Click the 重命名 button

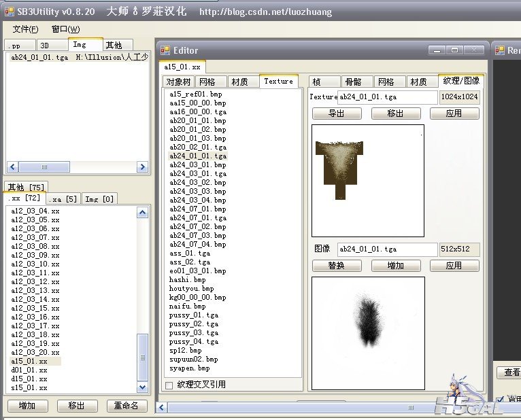tap(127, 406)
